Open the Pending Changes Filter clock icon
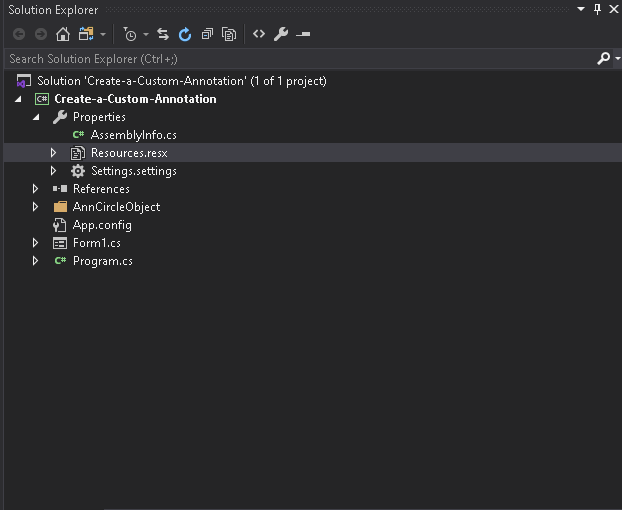 pyautogui.click(x=130, y=34)
